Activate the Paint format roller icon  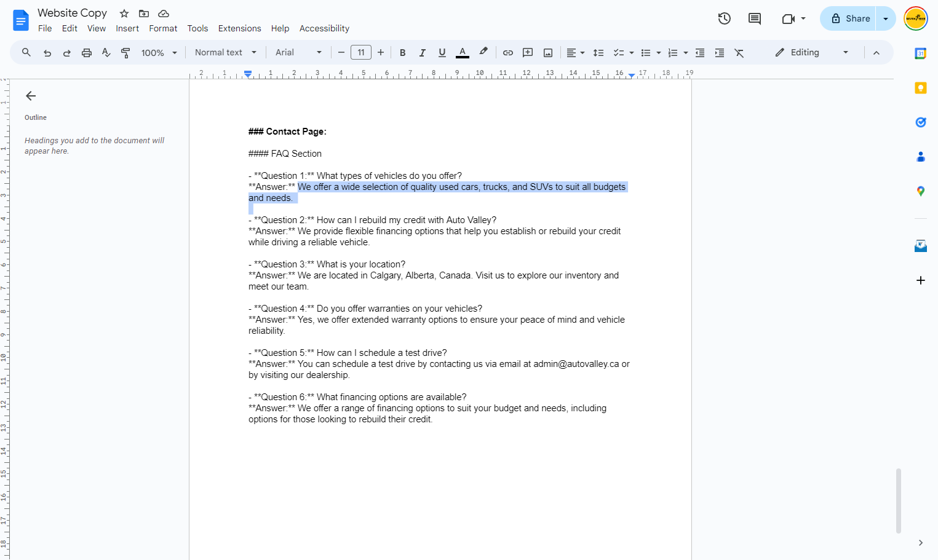tap(125, 53)
